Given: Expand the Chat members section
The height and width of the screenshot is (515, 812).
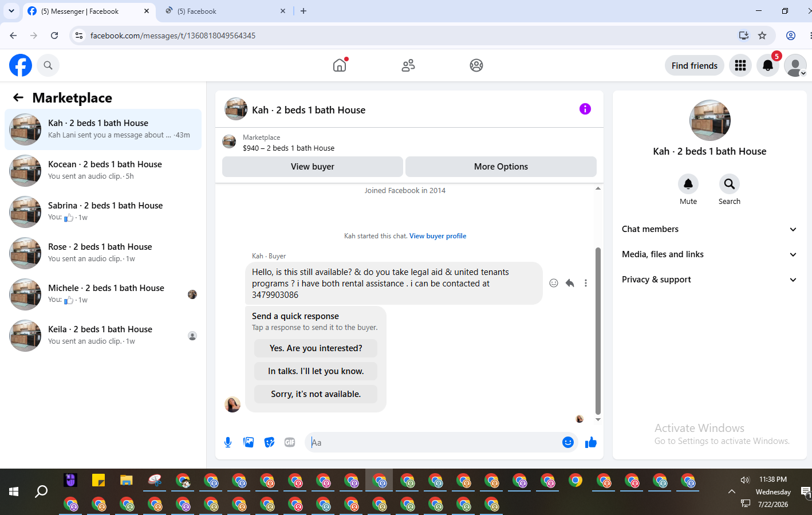Looking at the screenshot, I should [709, 229].
